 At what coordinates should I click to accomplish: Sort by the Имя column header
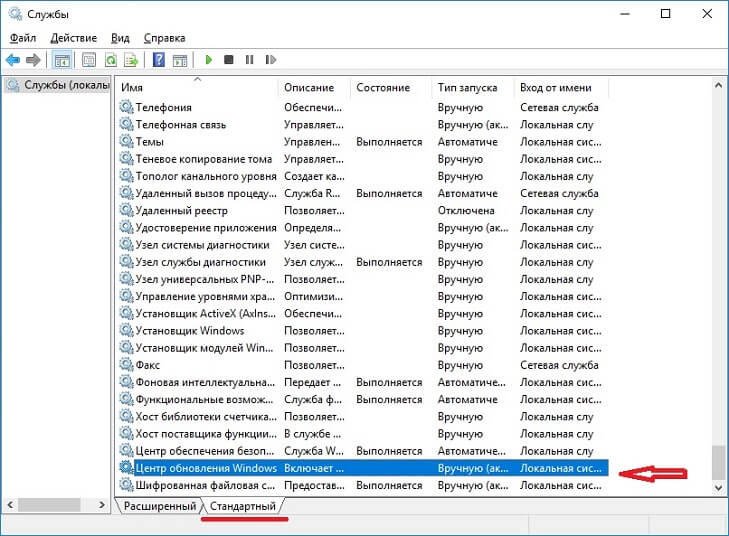[197, 87]
